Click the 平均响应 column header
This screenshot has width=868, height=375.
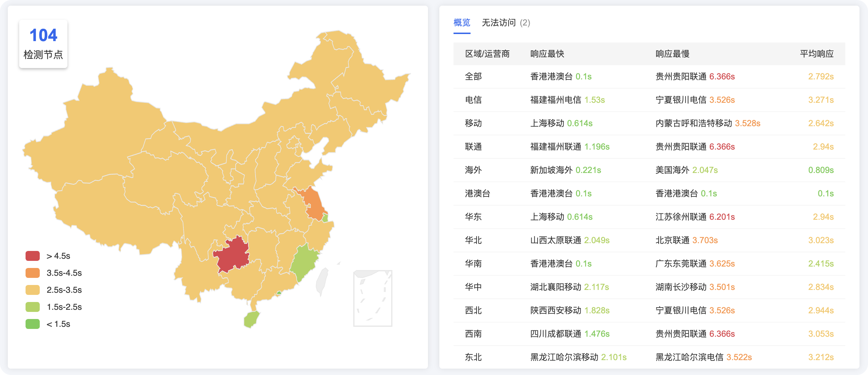817,54
